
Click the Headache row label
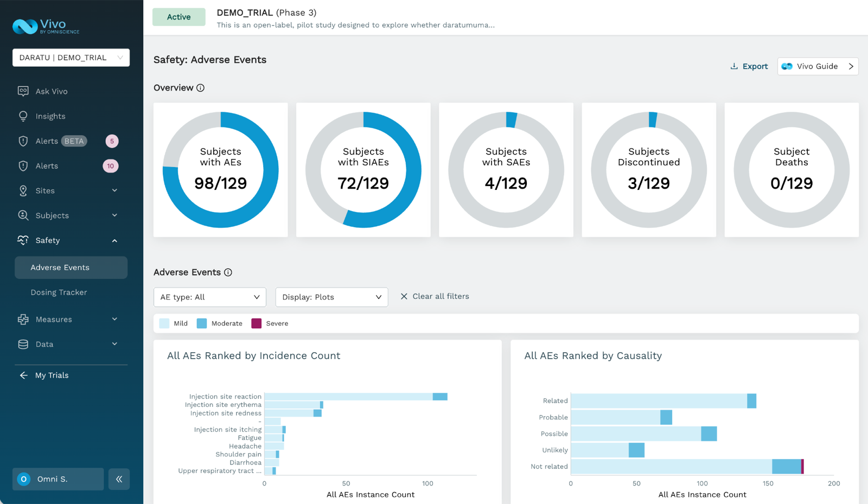tap(245, 446)
